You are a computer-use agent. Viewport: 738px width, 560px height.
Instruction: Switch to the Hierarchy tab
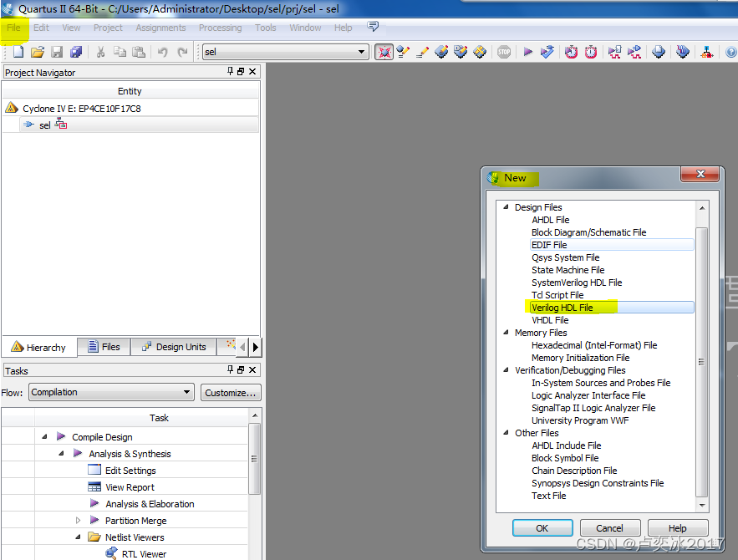tap(38, 348)
